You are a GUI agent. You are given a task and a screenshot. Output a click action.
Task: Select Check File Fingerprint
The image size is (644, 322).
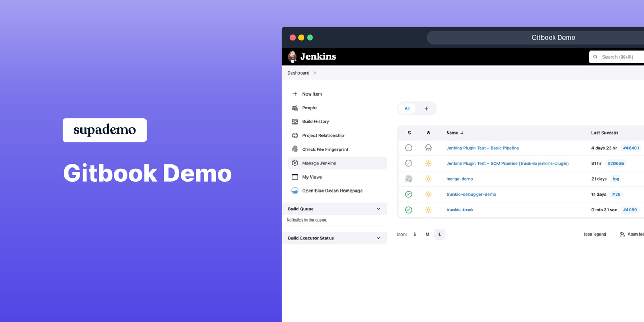pyautogui.click(x=295, y=149)
